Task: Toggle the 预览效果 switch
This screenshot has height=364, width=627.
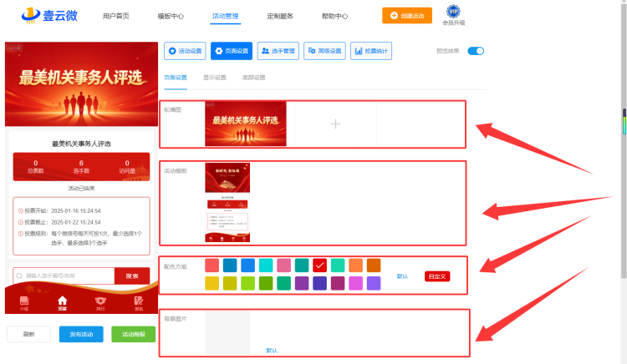Action: tap(476, 51)
